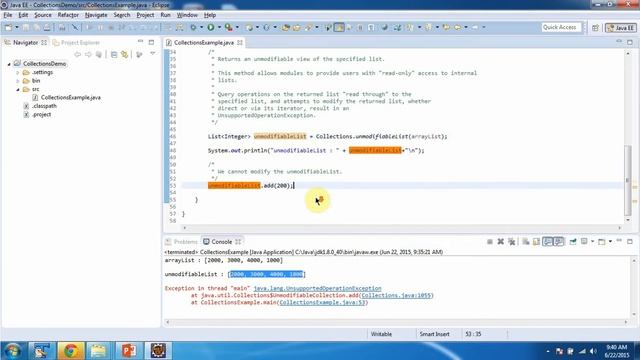640x360 pixels.
Task: Open the Run button dropdown arrow
Action: point(219,27)
